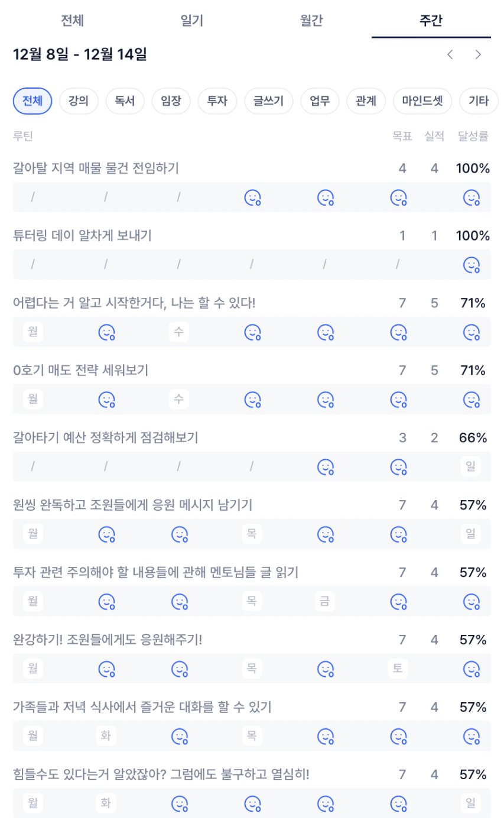Tap Tuesday smiley for 0호기 매도 전략 세워보기
This screenshot has width=504, height=824.
pos(106,400)
